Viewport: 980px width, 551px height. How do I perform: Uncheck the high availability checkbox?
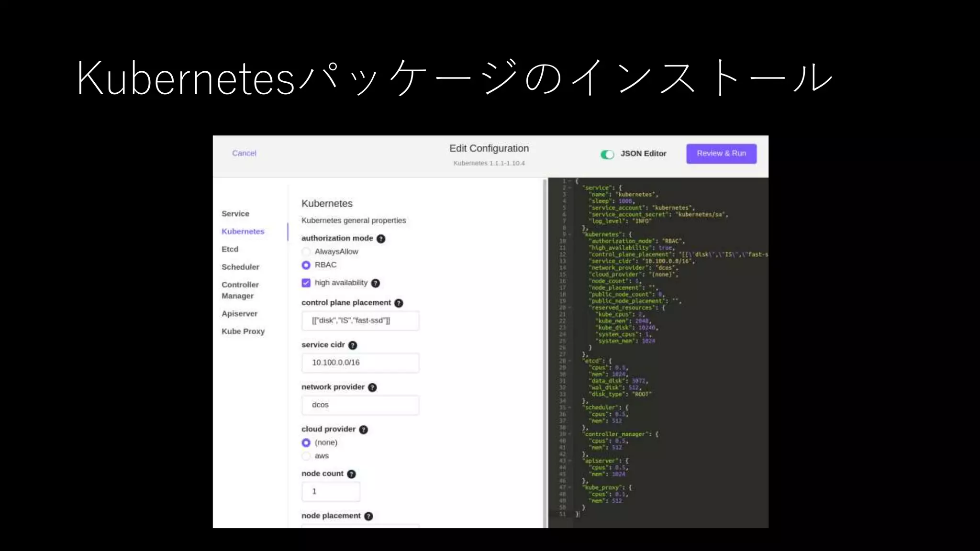(306, 283)
